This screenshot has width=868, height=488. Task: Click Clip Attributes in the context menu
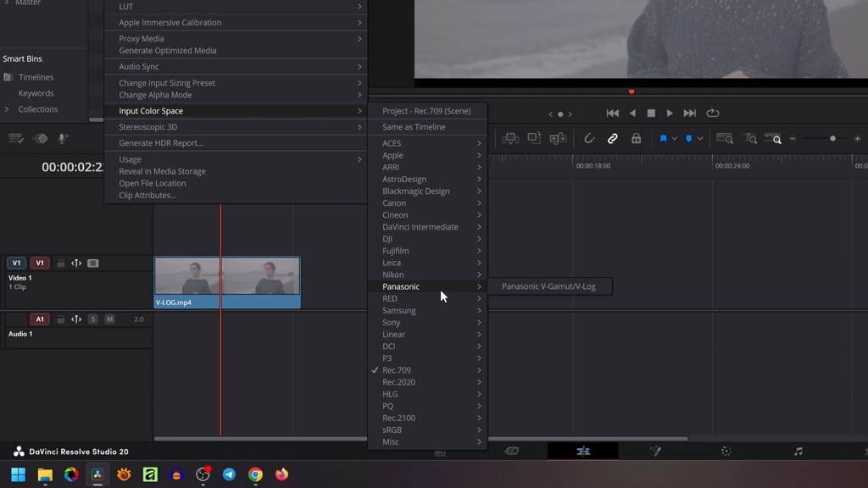(x=146, y=195)
